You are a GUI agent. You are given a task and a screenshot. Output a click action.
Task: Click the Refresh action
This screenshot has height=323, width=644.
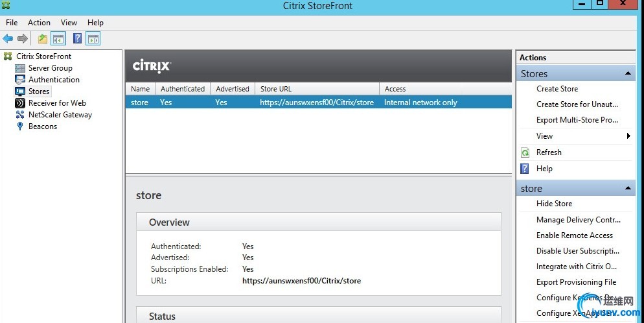[x=549, y=152]
